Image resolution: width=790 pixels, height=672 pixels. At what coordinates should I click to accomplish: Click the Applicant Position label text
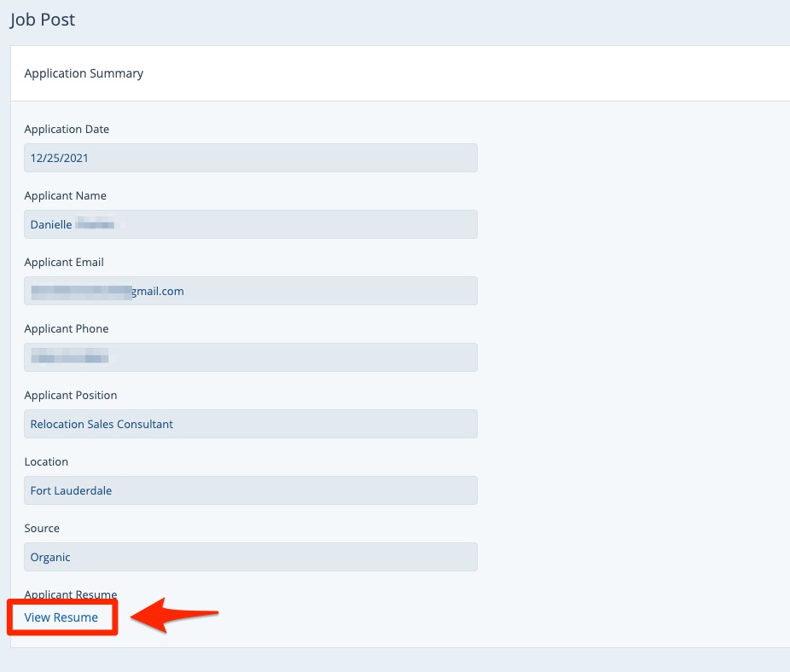(71, 396)
